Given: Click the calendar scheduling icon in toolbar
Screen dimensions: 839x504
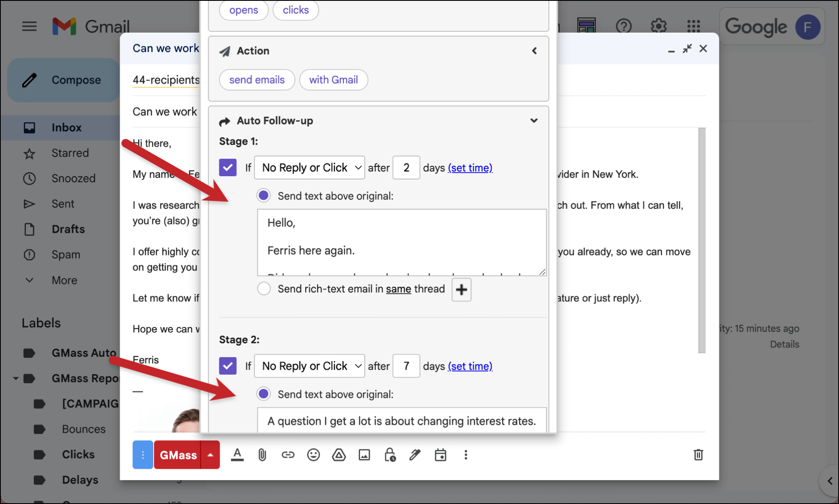Looking at the screenshot, I should 440,455.
